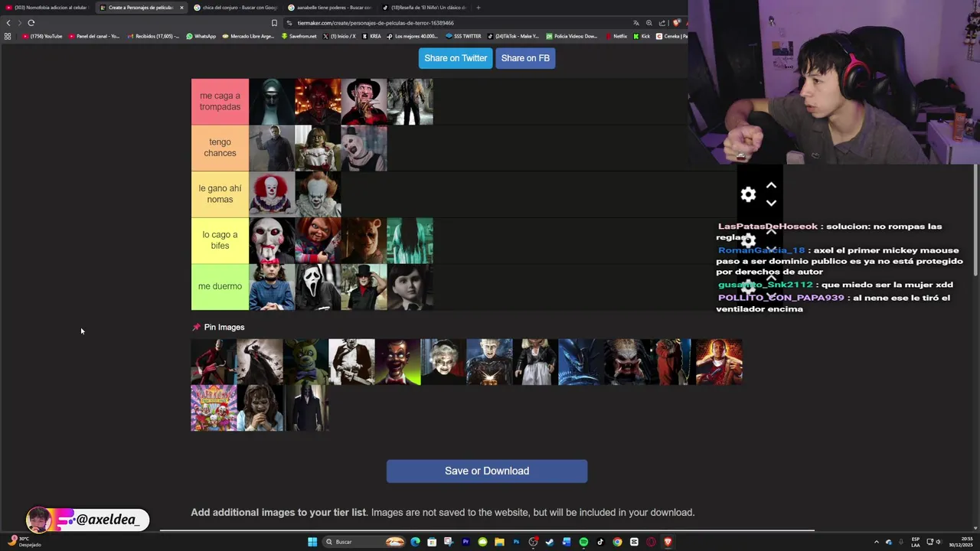The width and height of the screenshot is (980, 551).
Task: Click Annabelle doll image in 'tengo chances' row
Action: [318, 148]
